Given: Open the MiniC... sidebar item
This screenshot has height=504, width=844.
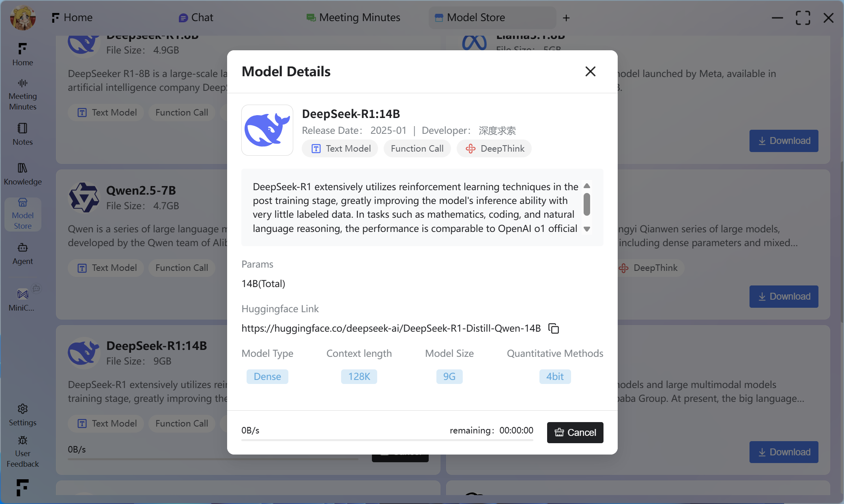Looking at the screenshot, I should [22, 300].
